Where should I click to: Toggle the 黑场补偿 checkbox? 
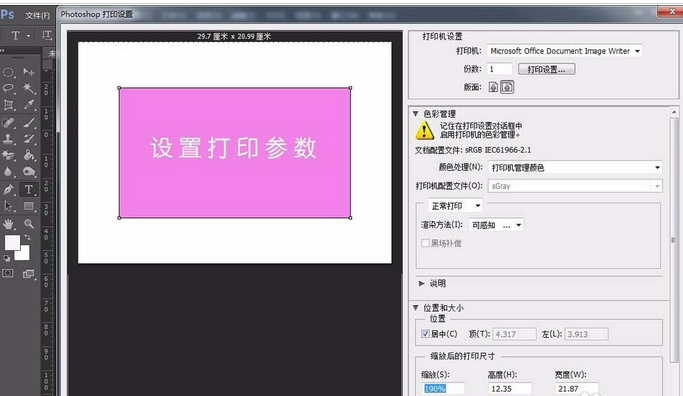point(426,243)
